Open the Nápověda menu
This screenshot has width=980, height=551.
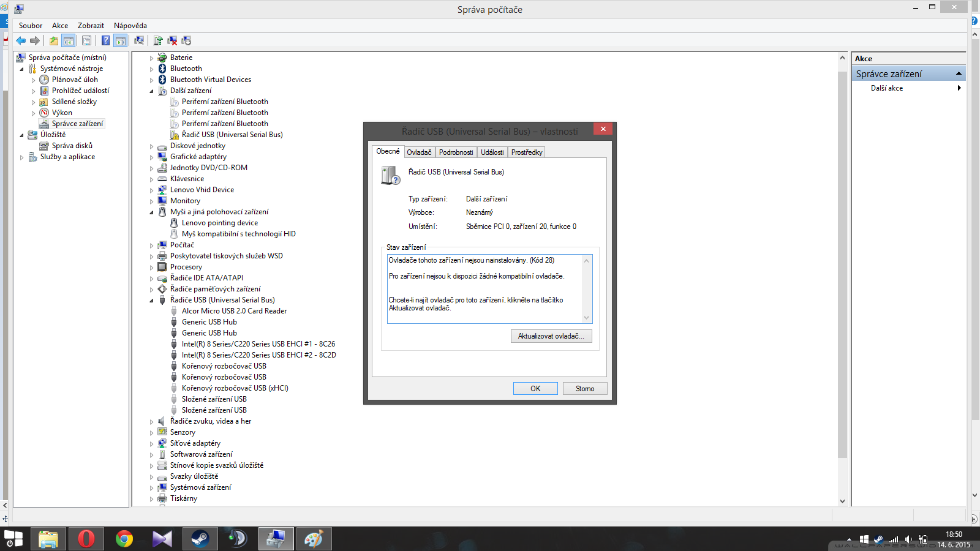point(130,26)
